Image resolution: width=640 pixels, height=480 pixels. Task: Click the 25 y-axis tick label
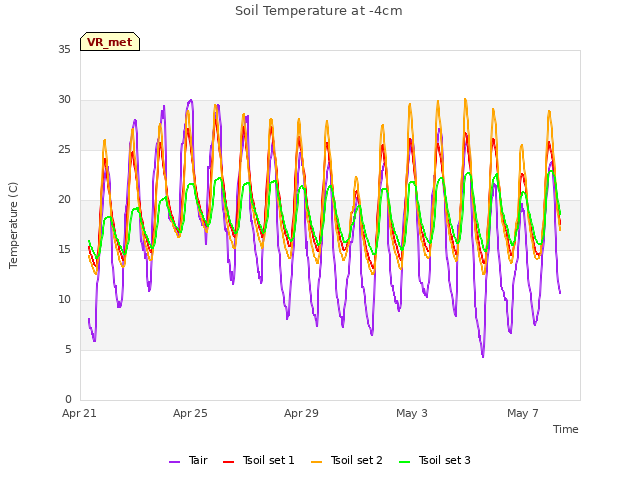pyautogui.click(x=64, y=150)
